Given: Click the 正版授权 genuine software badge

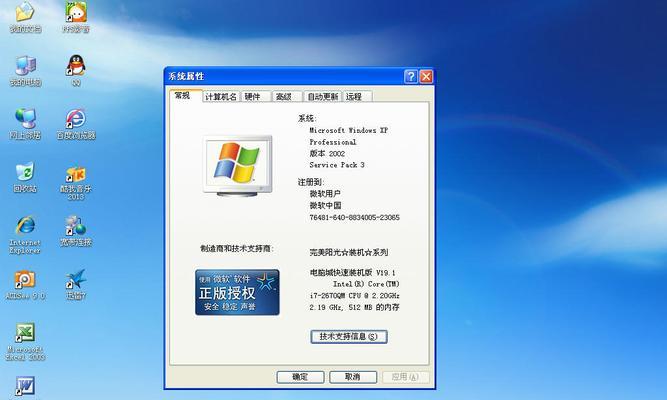Looking at the screenshot, I should [237, 292].
